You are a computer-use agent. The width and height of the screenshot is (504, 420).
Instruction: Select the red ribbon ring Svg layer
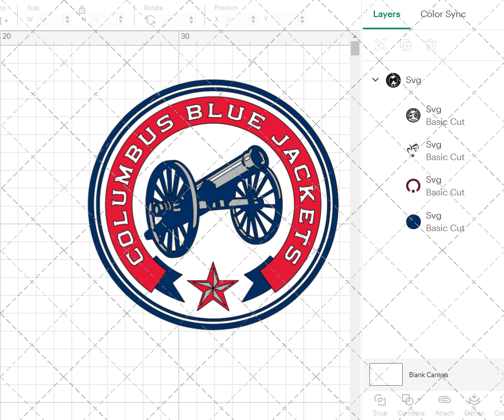pyautogui.click(x=413, y=186)
